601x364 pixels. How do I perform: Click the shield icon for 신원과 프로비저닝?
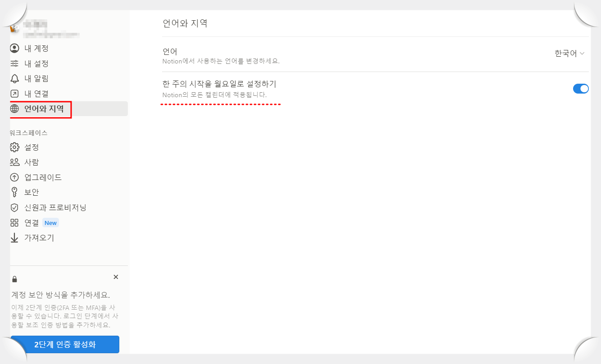[14, 207]
